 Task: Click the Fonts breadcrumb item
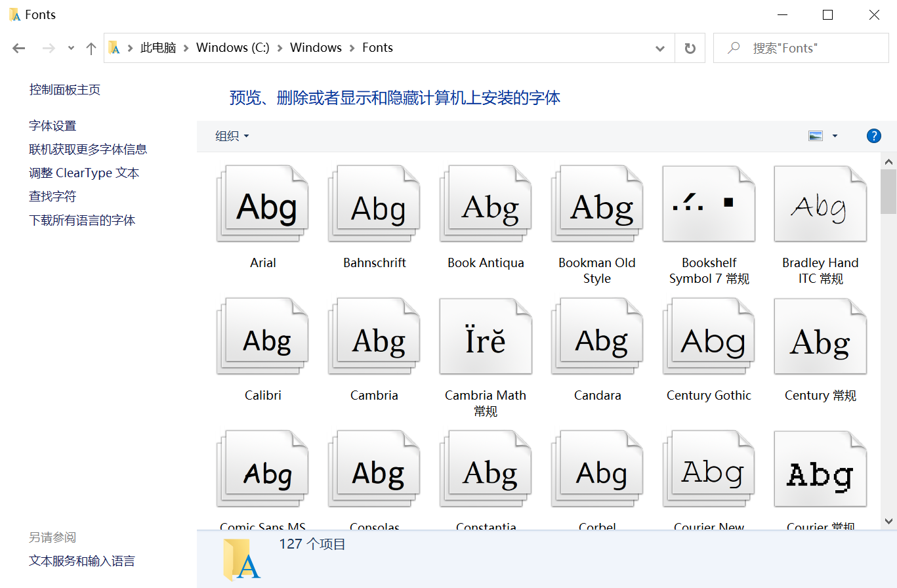click(378, 48)
